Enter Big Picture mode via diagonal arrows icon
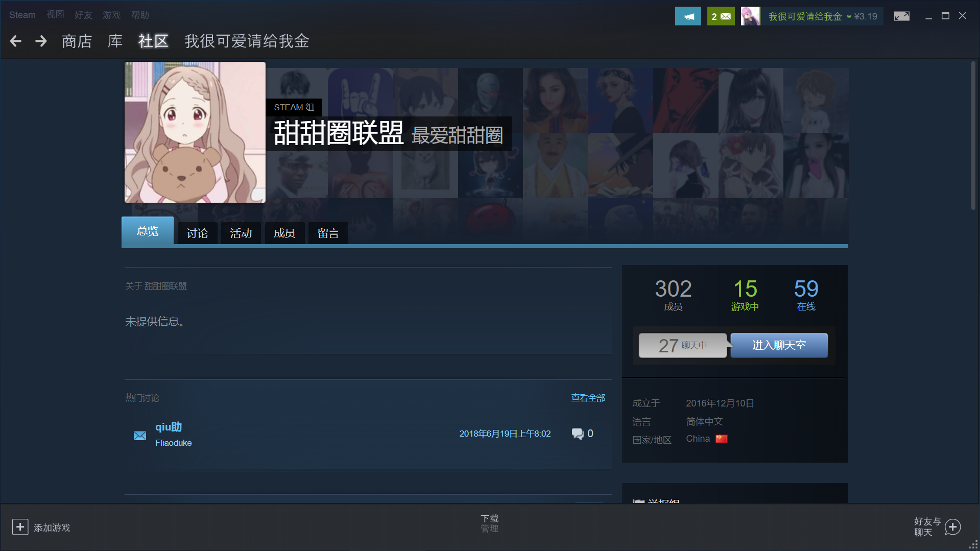 [x=901, y=16]
